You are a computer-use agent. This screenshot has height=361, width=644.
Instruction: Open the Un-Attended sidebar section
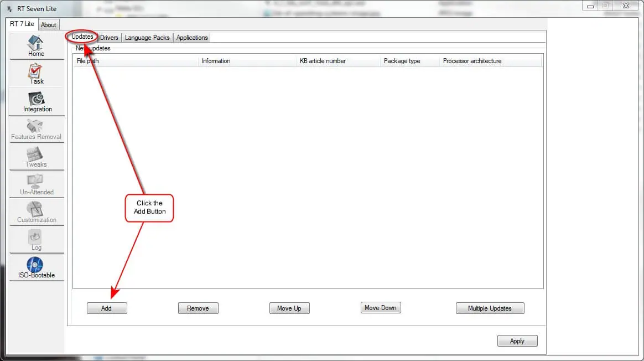click(x=37, y=184)
